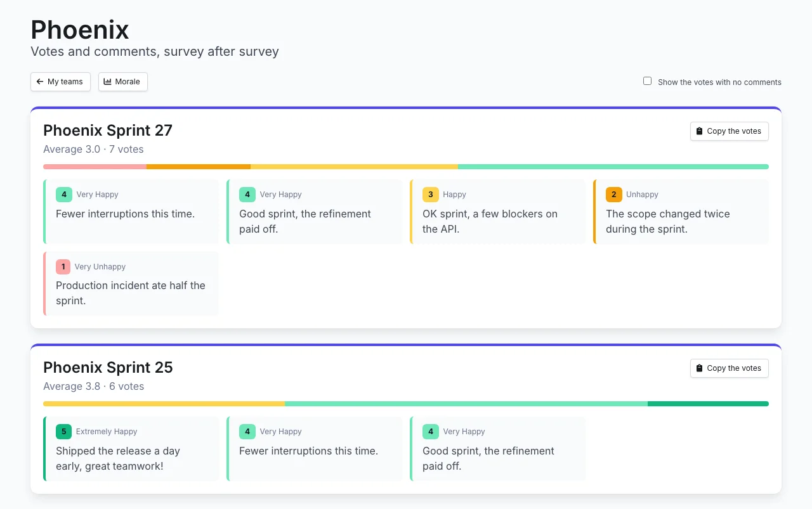This screenshot has height=509, width=812.
Task: Click "Good sprint, the refinement paid off." in Sprint 25
Action: pyautogui.click(x=488, y=458)
